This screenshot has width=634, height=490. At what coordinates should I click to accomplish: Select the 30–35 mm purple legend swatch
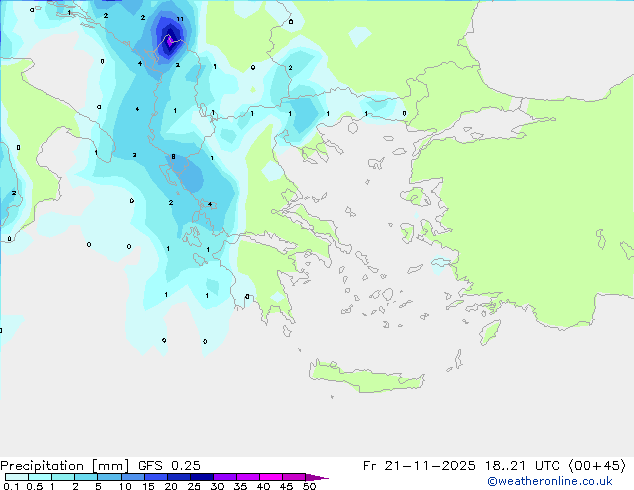click(224, 477)
